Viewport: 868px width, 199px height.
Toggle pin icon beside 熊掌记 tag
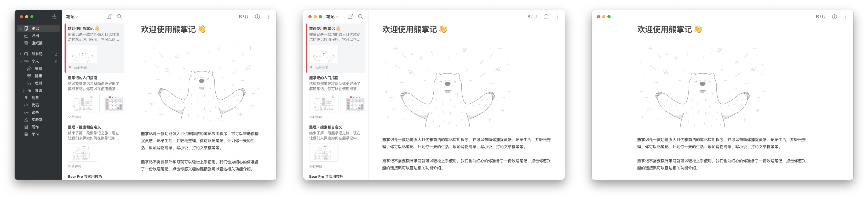click(x=56, y=54)
